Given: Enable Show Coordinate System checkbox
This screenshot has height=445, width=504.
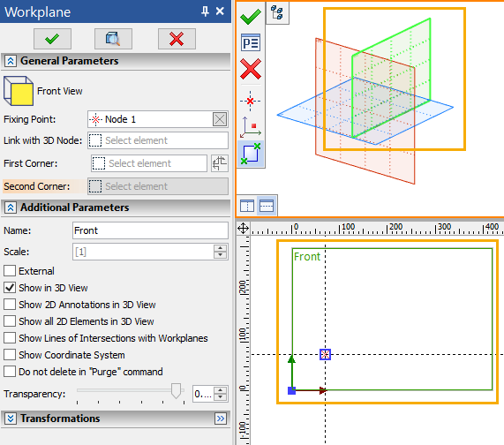Looking at the screenshot, I should click(10, 354).
